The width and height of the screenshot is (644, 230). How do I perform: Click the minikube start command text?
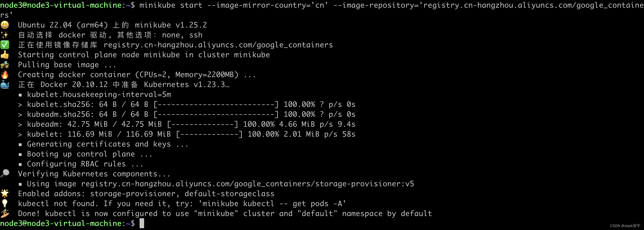322,10
